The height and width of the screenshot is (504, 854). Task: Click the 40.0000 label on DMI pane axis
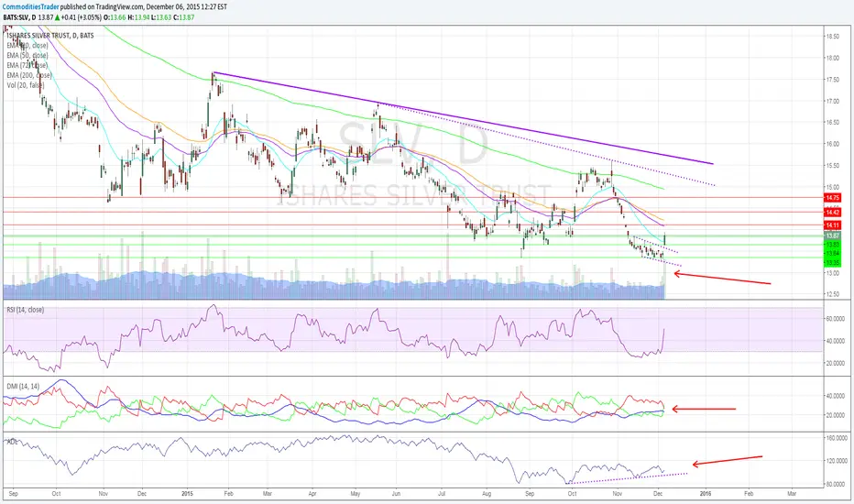tap(836, 396)
